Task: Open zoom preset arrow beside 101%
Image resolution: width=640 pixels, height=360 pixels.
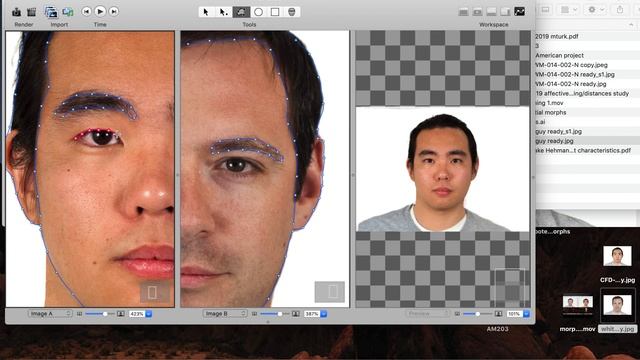Action: 527,314
